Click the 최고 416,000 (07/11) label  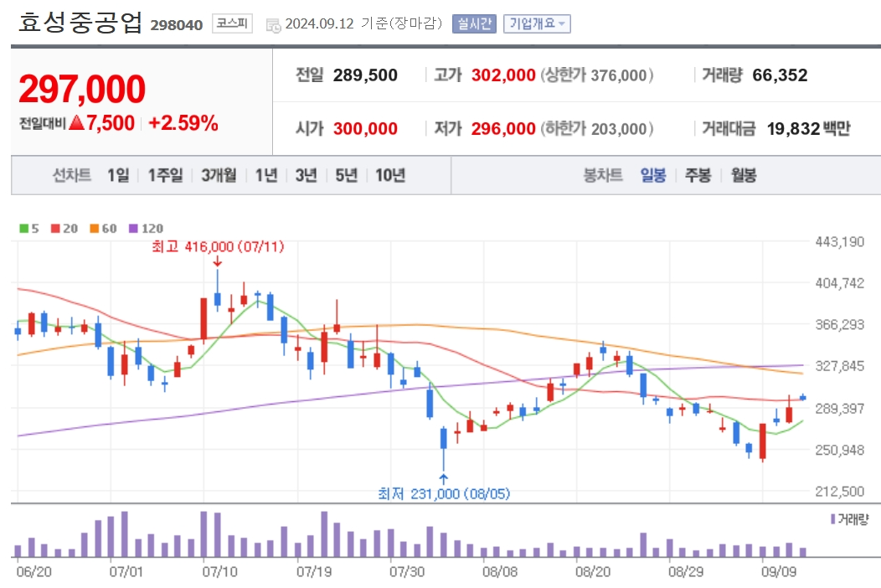tap(218, 247)
